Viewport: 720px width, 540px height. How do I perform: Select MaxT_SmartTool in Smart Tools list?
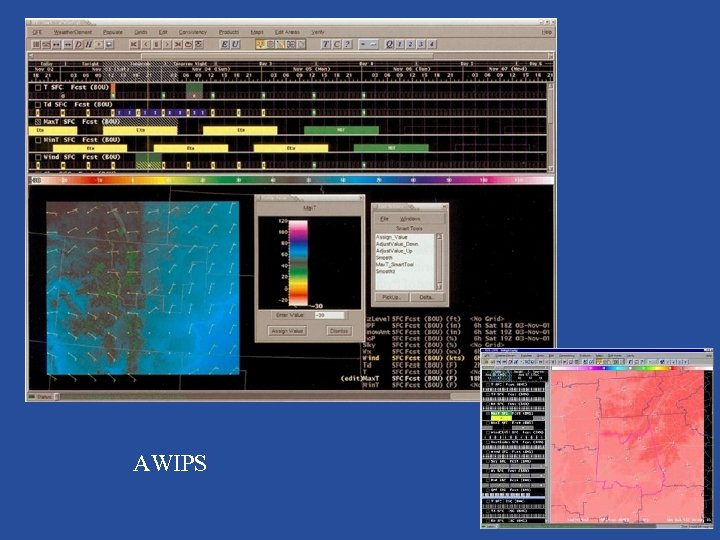coord(394,264)
